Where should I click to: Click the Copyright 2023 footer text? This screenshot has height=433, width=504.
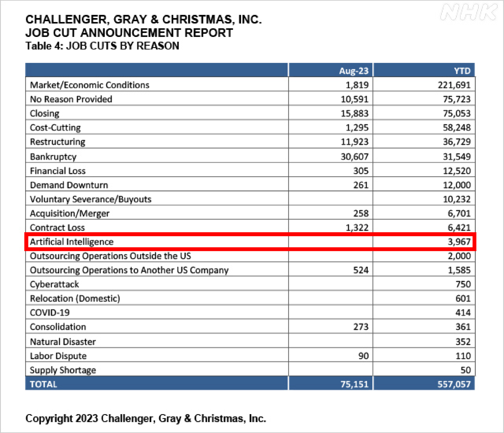click(145, 418)
